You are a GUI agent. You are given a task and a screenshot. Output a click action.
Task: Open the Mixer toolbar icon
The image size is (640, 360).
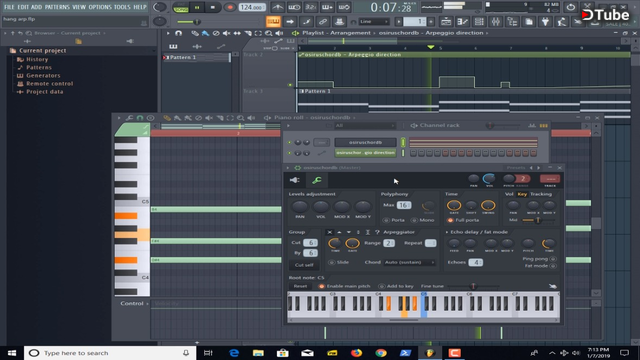click(496, 22)
